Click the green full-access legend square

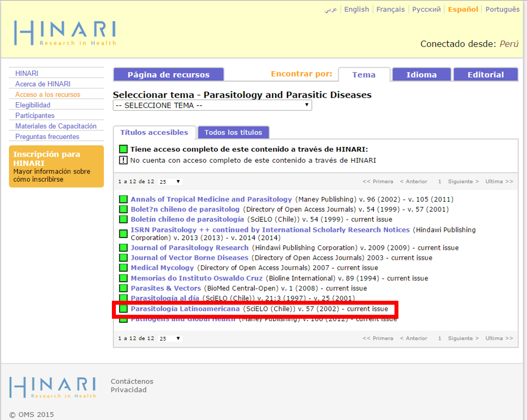[x=123, y=149]
